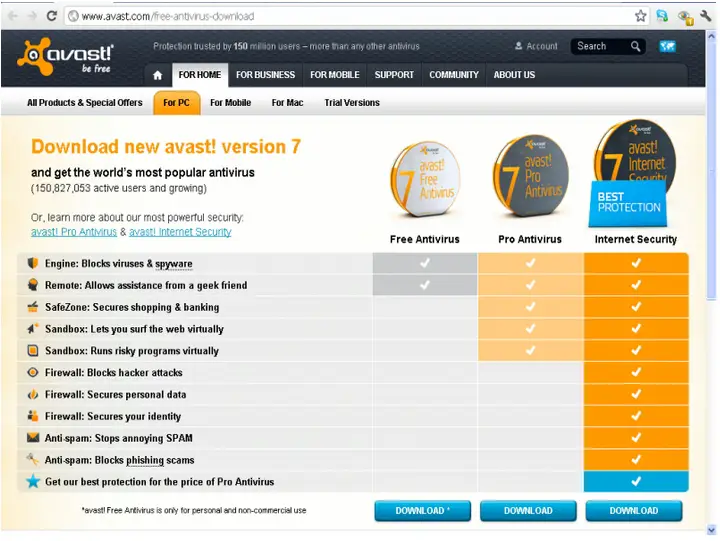Go to the home icon in the navigation bar
The height and width of the screenshot is (541, 720).
click(x=158, y=75)
